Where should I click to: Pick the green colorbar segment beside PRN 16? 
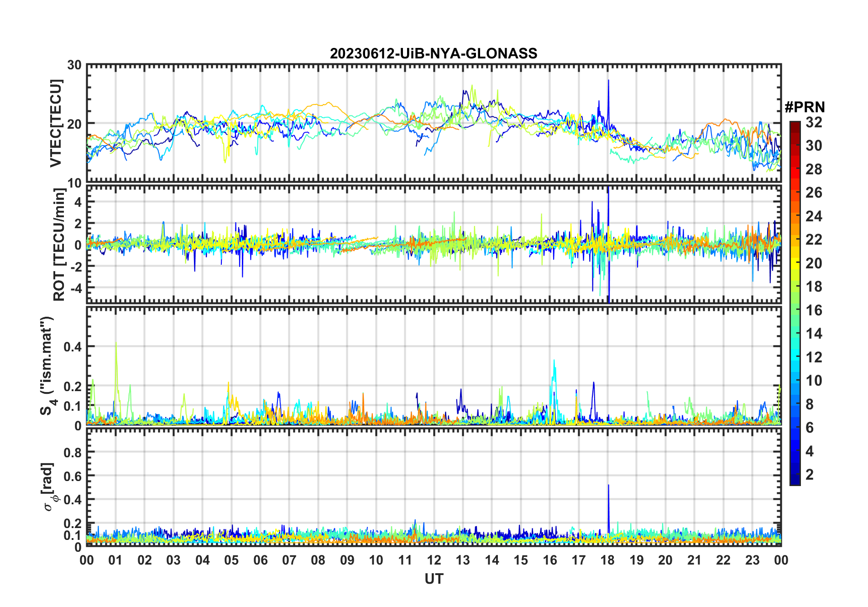[x=795, y=310]
